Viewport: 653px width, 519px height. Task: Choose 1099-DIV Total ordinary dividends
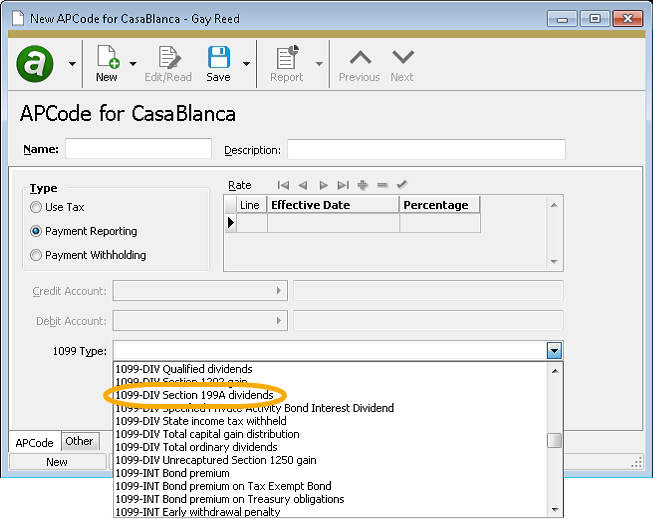(x=196, y=447)
